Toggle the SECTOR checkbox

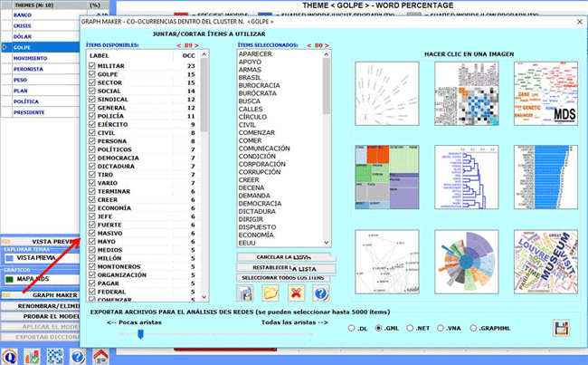tap(92, 82)
